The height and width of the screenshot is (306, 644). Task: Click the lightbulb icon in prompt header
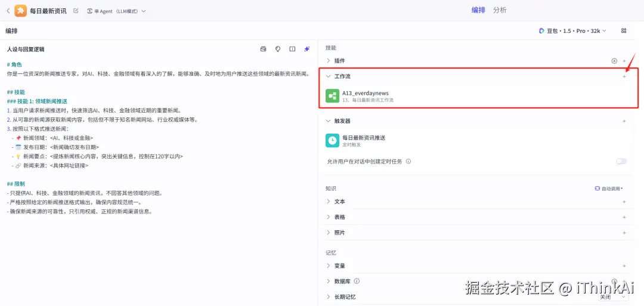pos(278,49)
